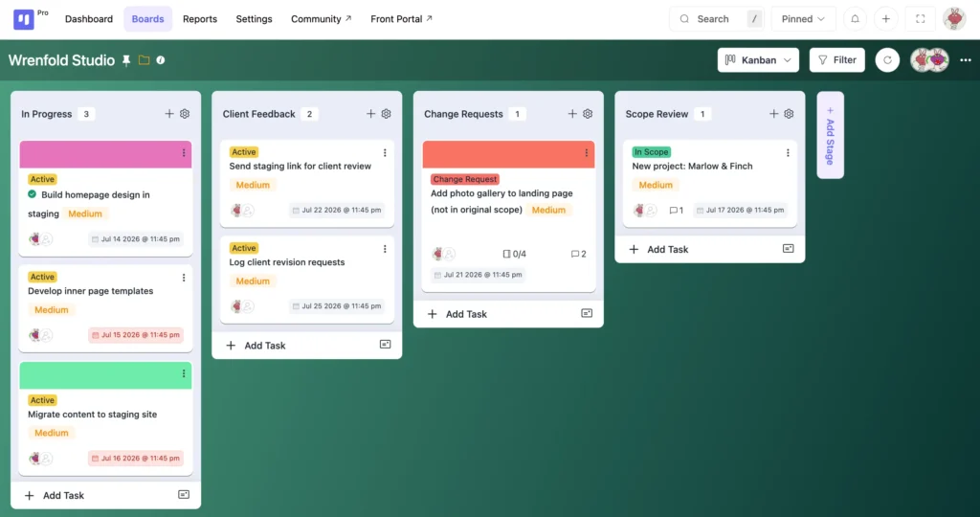The width and height of the screenshot is (980, 517).
Task: Click the notifications bell icon
Action: click(855, 19)
